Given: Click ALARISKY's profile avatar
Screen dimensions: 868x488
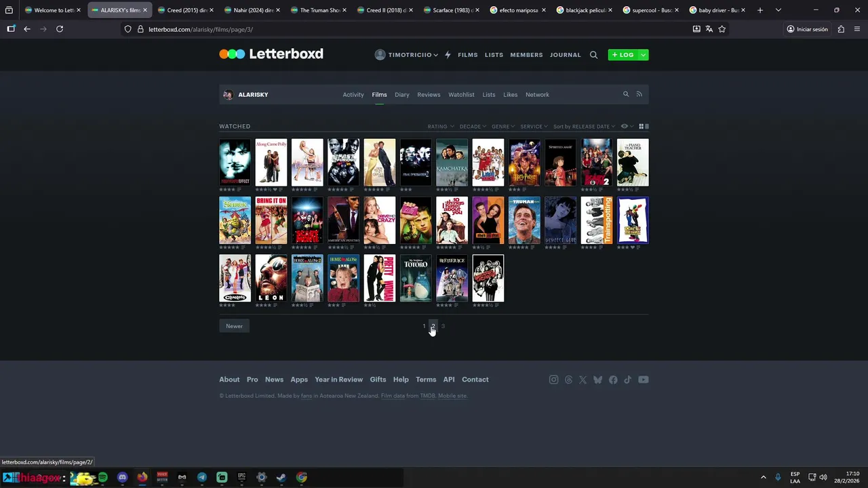Looking at the screenshot, I should 228,94.
